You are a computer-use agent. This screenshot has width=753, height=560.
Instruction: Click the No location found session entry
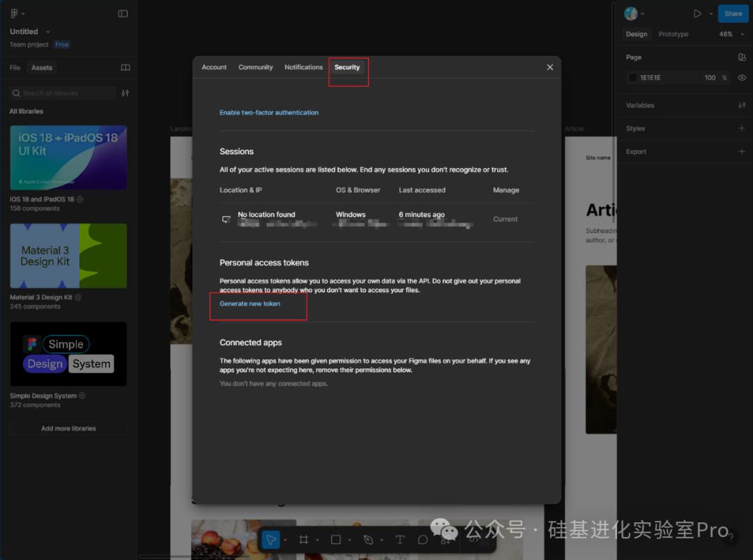[266, 215]
